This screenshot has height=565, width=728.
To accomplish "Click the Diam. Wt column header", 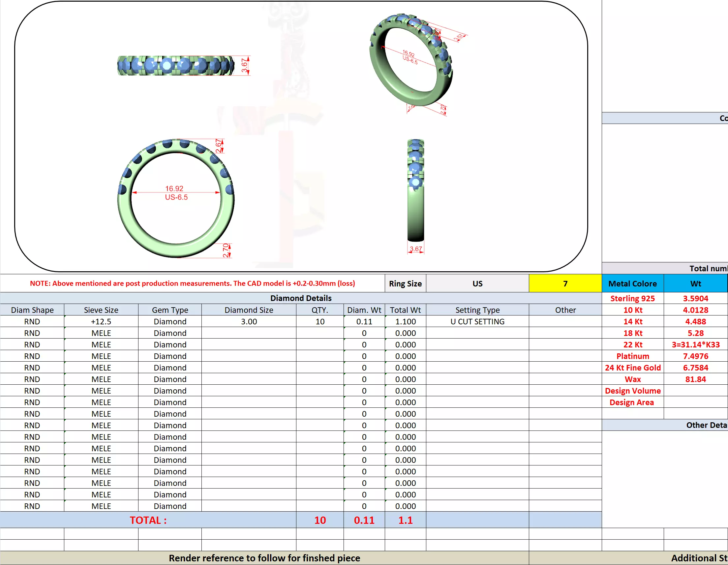I will point(364,310).
